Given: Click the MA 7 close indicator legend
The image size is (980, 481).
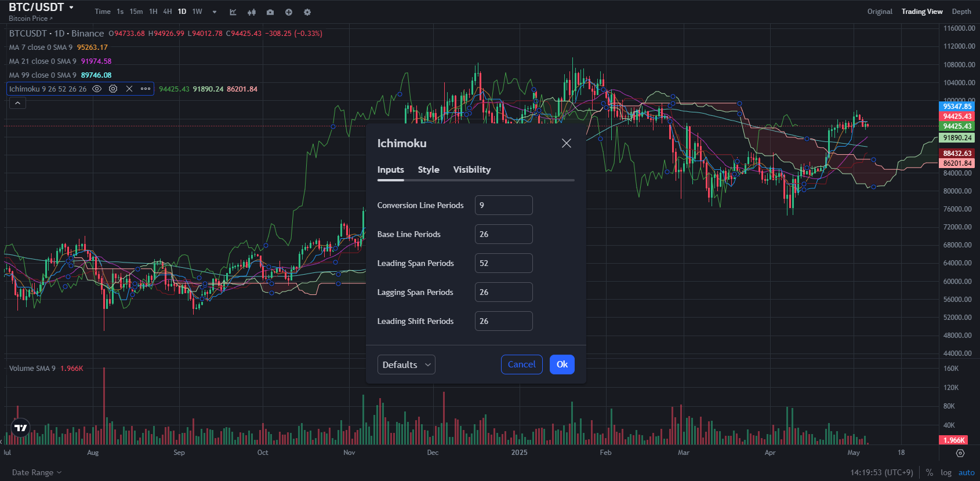Looking at the screenshot, I should click(41, 48).
